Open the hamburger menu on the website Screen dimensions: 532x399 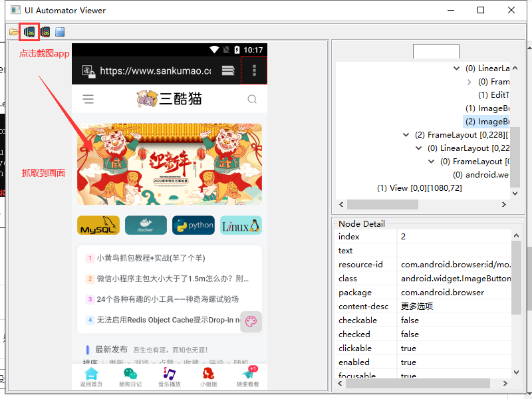point(88,99)
